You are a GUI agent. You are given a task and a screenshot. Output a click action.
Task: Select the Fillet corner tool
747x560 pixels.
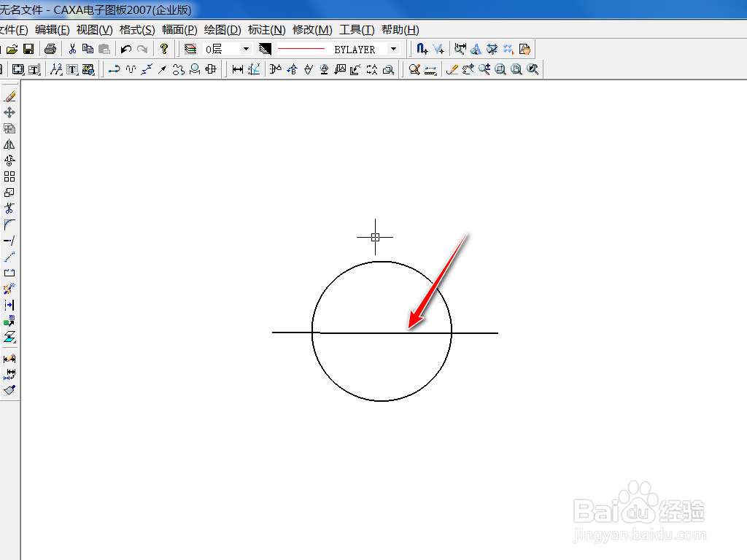point(9,225)
